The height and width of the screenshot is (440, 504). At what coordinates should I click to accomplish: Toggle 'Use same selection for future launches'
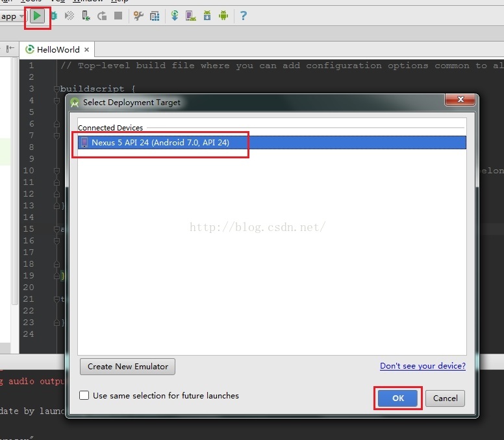(x=84, y=395)
